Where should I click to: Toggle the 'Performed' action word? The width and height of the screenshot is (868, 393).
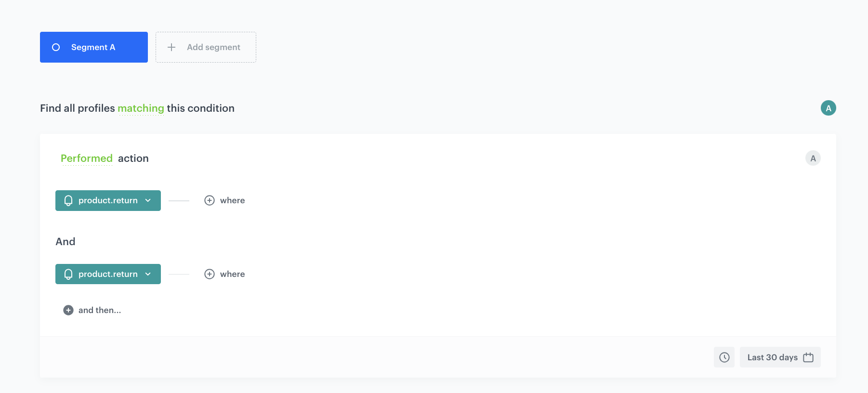point(87,158)
